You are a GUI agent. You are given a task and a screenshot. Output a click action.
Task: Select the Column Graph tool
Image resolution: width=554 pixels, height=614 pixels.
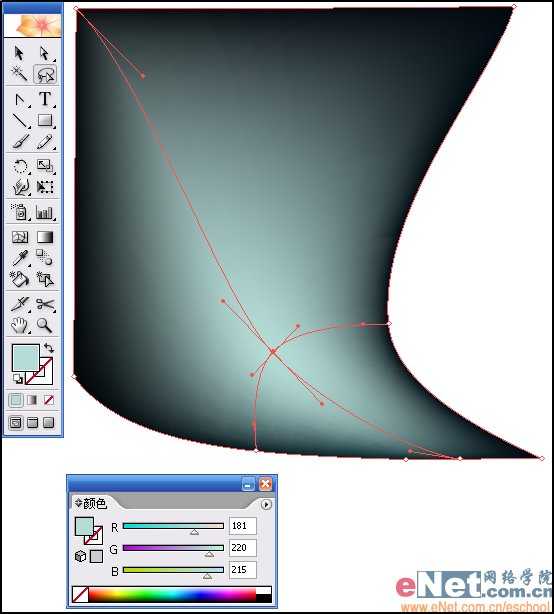45,212
